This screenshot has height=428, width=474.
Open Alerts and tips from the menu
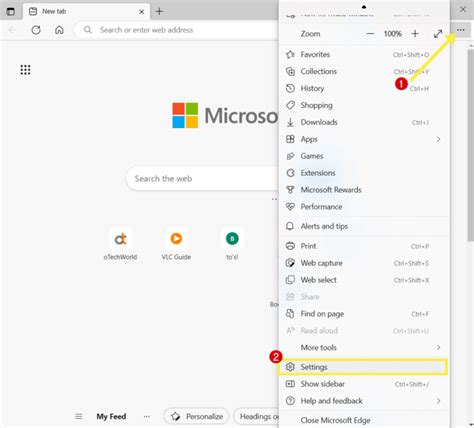click(x=364, y=226)
